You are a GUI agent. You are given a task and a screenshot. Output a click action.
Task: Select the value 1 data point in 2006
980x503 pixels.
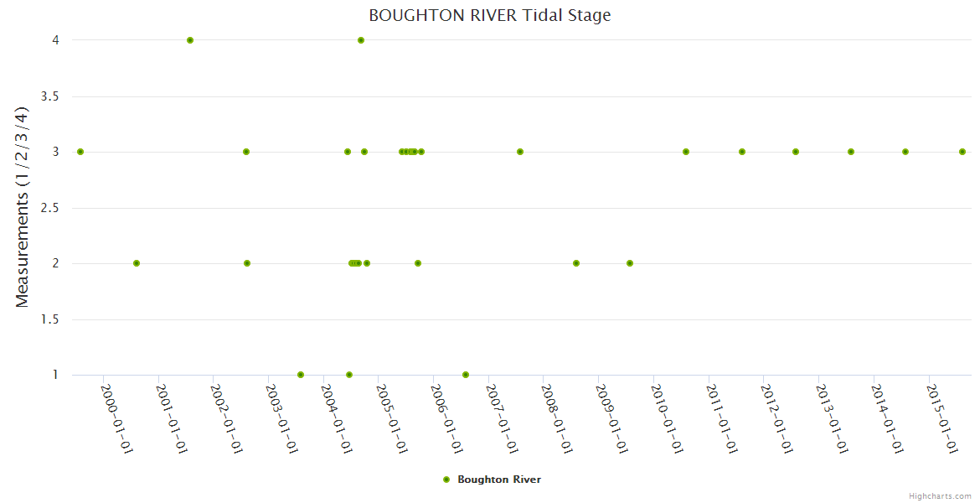pos(466,375)
